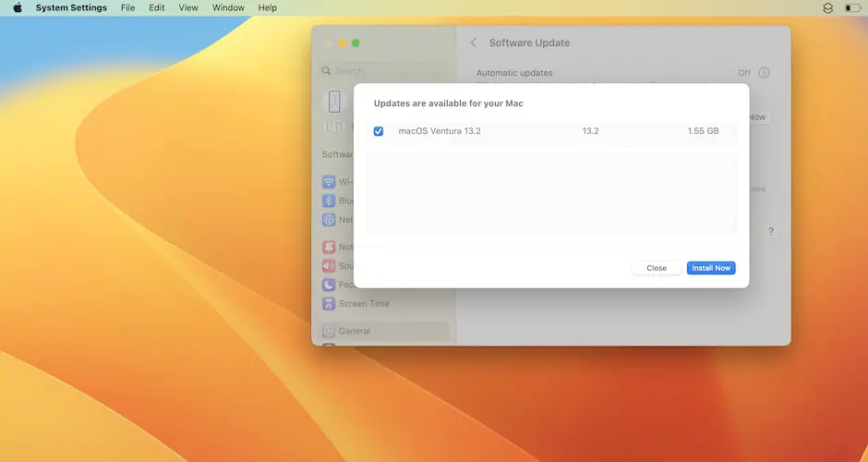Click the Off status of Automatic updates
Viewport: 868px width, 462px height.
tap(744, 73)
